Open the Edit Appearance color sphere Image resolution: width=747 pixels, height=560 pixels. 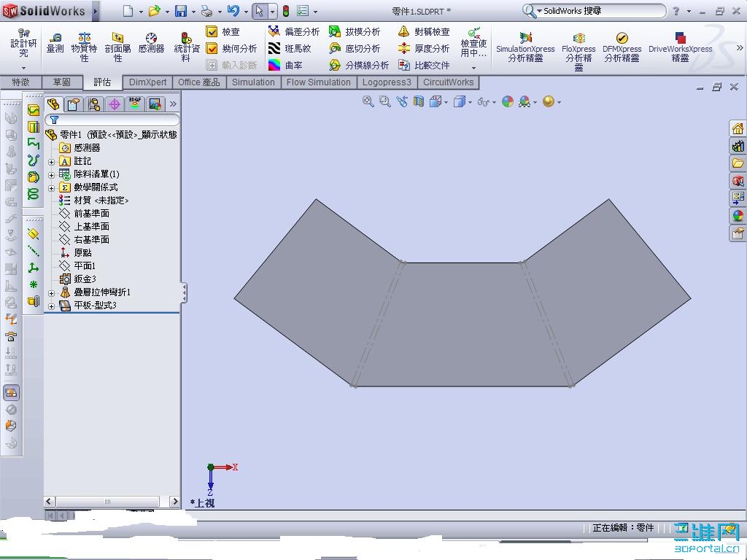508,101
